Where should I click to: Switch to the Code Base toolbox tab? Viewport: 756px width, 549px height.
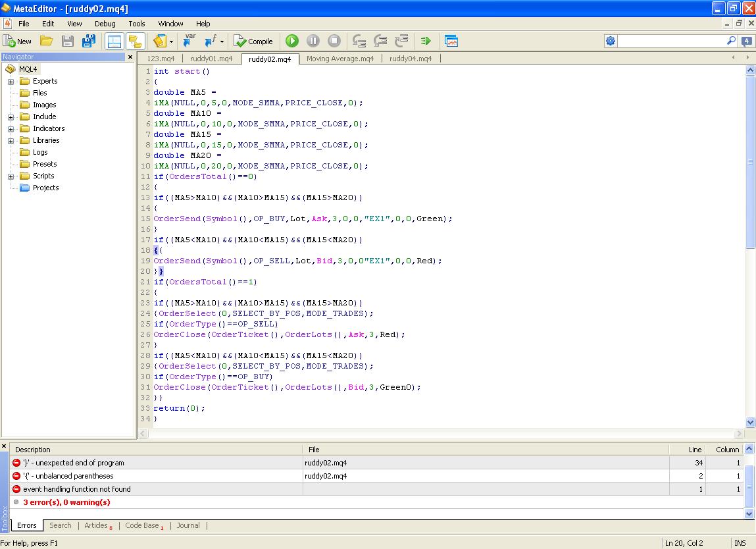pyautogui.click(x=143, y=525)
